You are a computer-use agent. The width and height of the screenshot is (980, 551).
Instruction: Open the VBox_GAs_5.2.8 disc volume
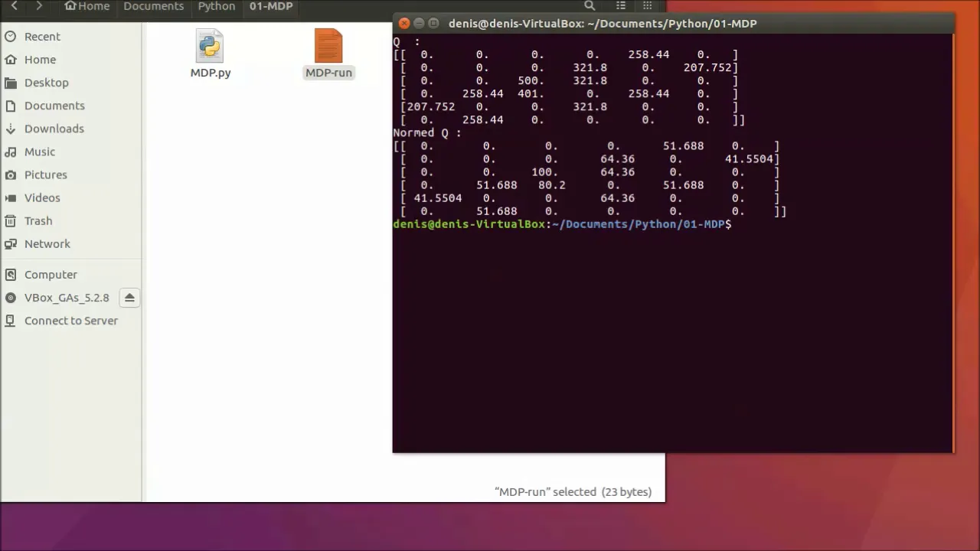(x=67, y=298)
